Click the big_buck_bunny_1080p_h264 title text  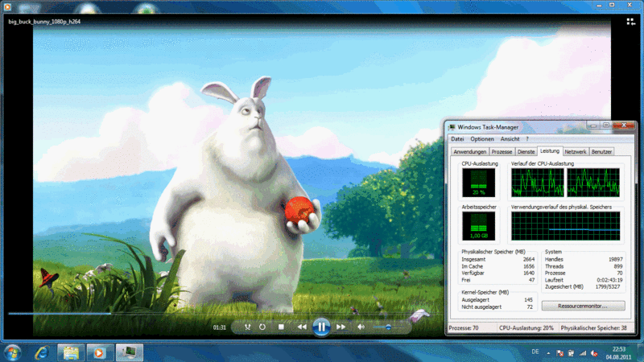coord(44,22)
